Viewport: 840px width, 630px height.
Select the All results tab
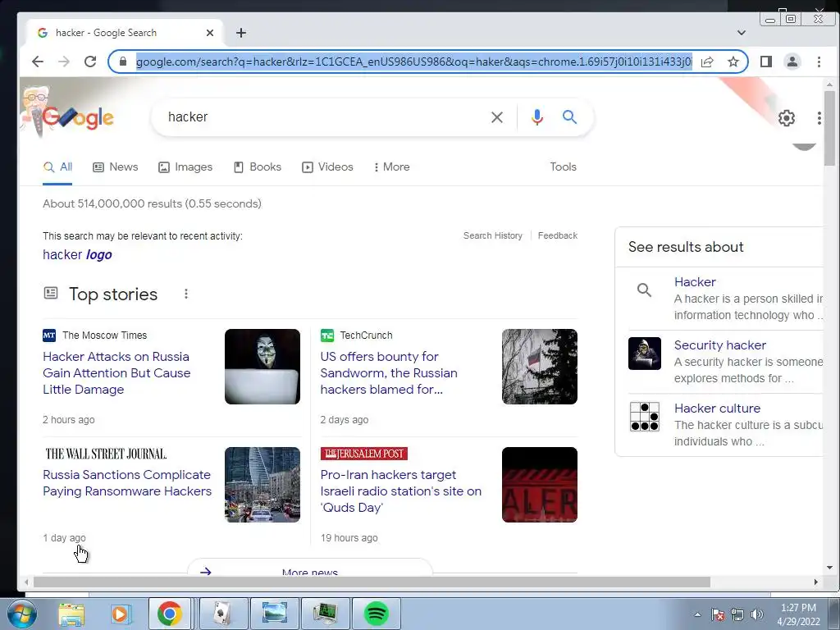tap(57, 167)
